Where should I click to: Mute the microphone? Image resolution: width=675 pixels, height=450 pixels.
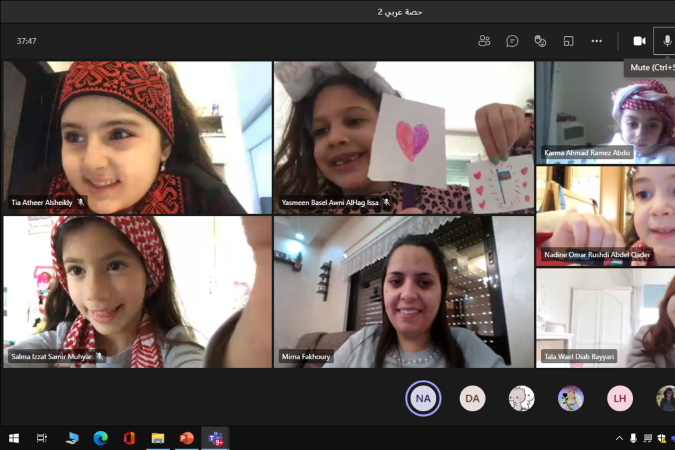[666, 41]
